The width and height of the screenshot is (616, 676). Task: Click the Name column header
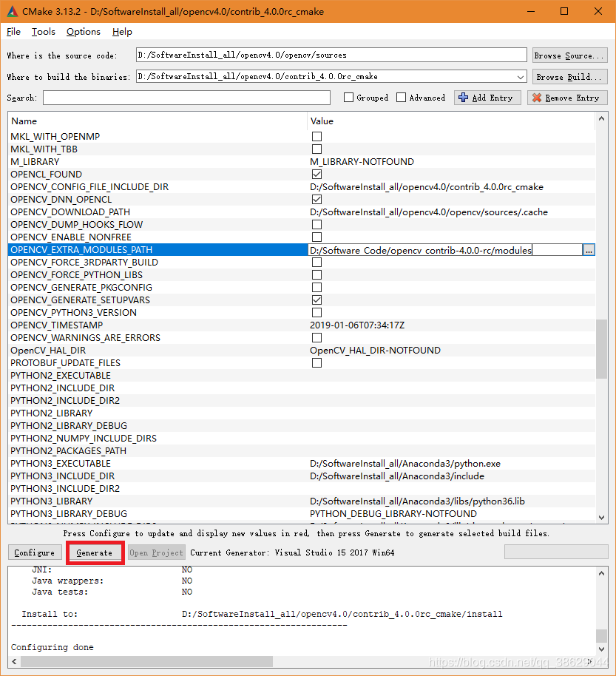158,121
